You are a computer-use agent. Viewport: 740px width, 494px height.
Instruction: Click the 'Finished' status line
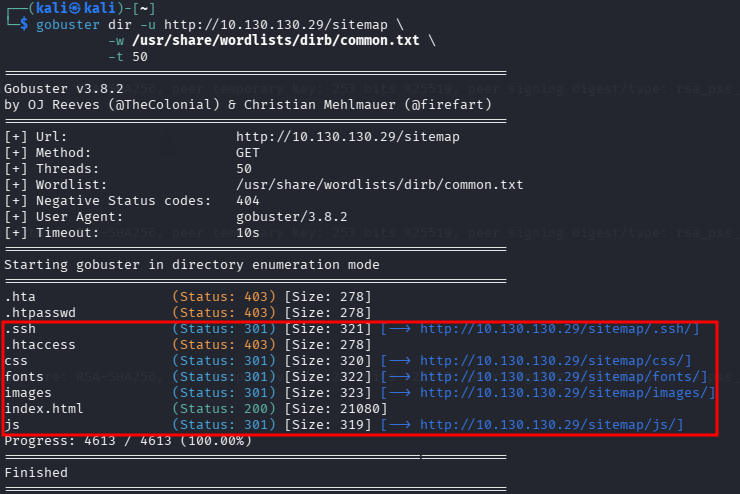click(x=36, y=473)
